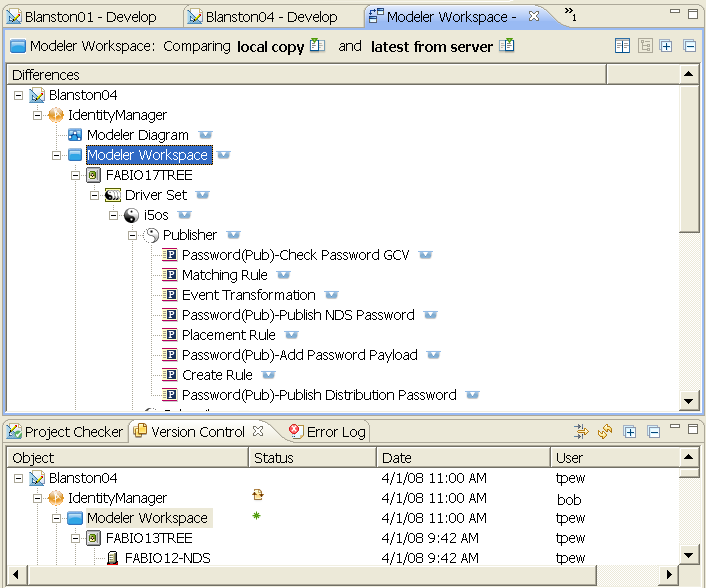The image size is (706, 588).
Task: Open the Error Log tab
Action: [326, 432]
